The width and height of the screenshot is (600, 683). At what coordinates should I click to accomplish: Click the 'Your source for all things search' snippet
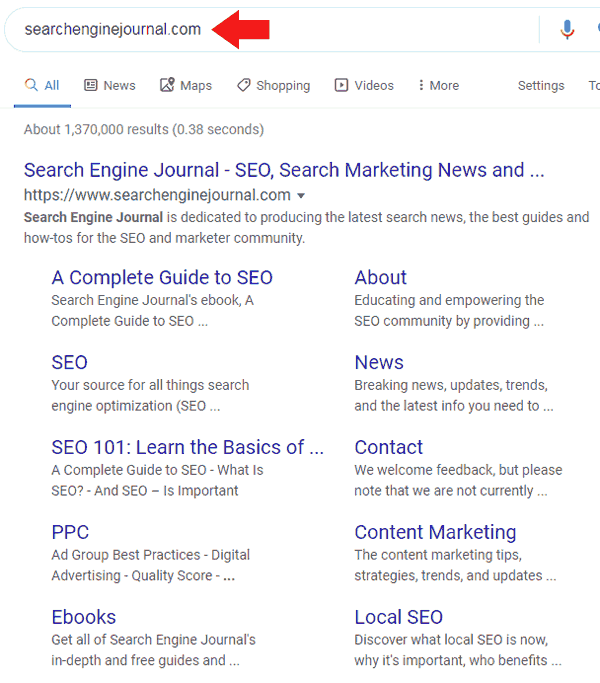pyautogui.click(x=150, y=396)
